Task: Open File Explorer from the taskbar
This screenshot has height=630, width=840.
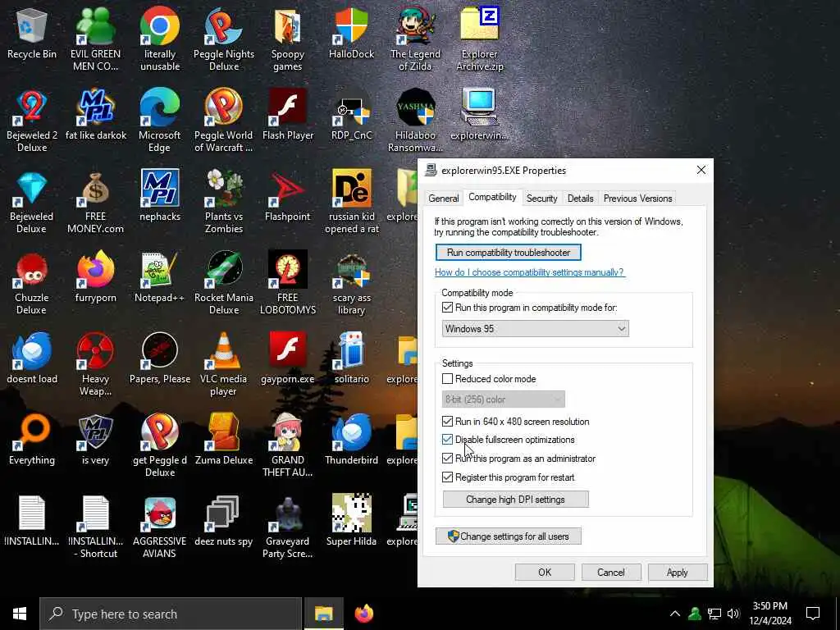Action: [x=323, y=614]
